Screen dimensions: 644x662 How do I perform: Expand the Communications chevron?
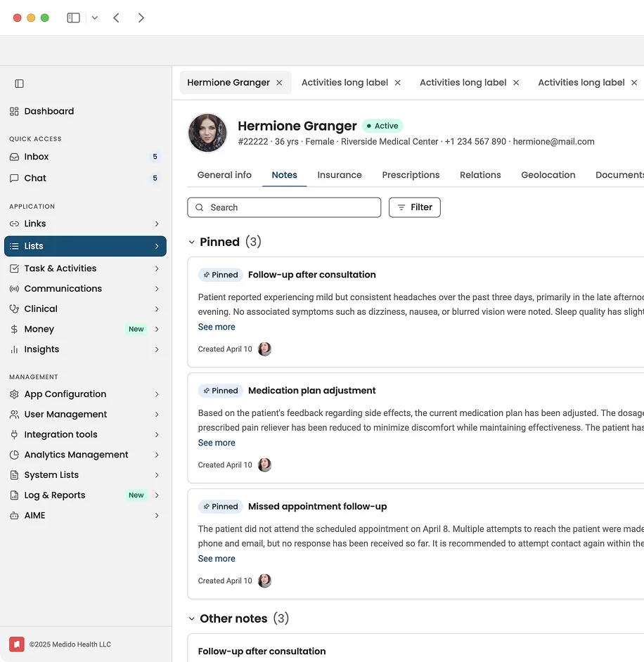(157, 289)
